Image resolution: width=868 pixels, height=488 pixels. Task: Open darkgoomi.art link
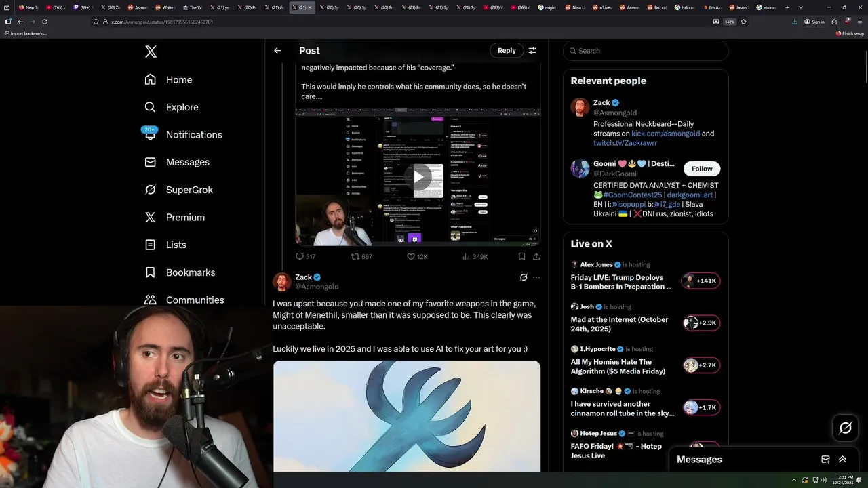690,195
